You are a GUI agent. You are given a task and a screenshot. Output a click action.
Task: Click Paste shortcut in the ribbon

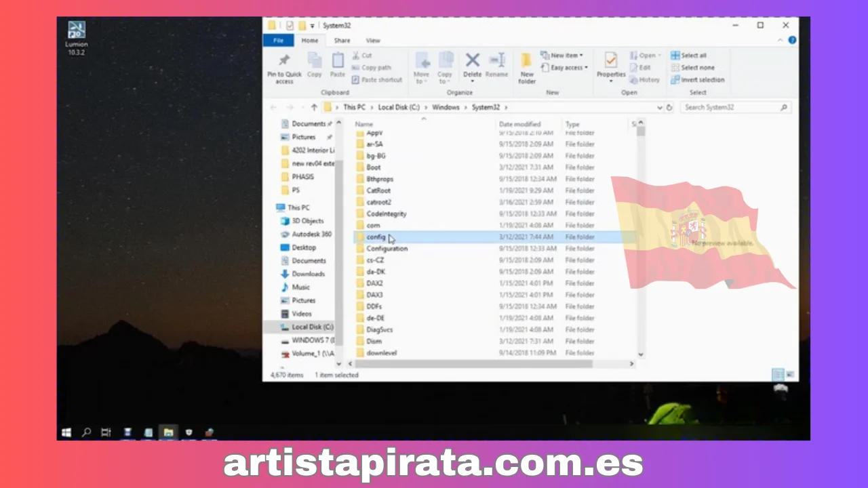(377, 80)
